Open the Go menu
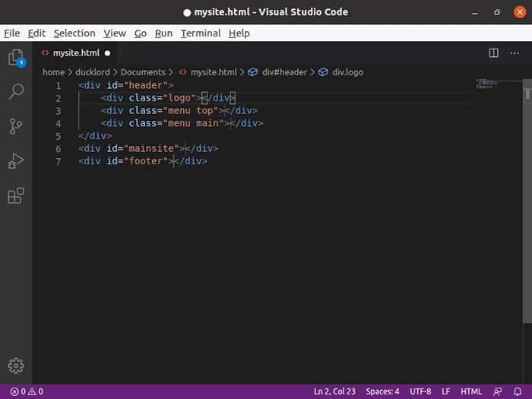The width and height of the screenshot is (532, 399). tap(141, 33)
